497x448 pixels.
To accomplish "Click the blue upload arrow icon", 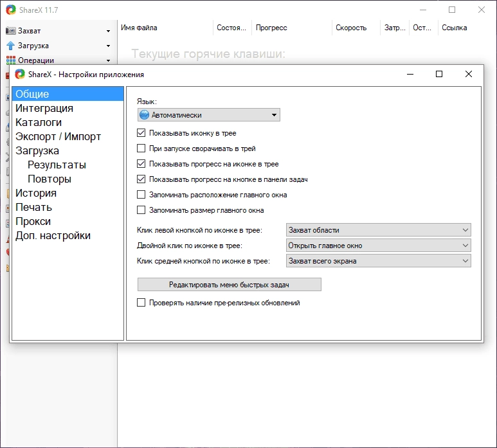I will click(x=11, y=46).
